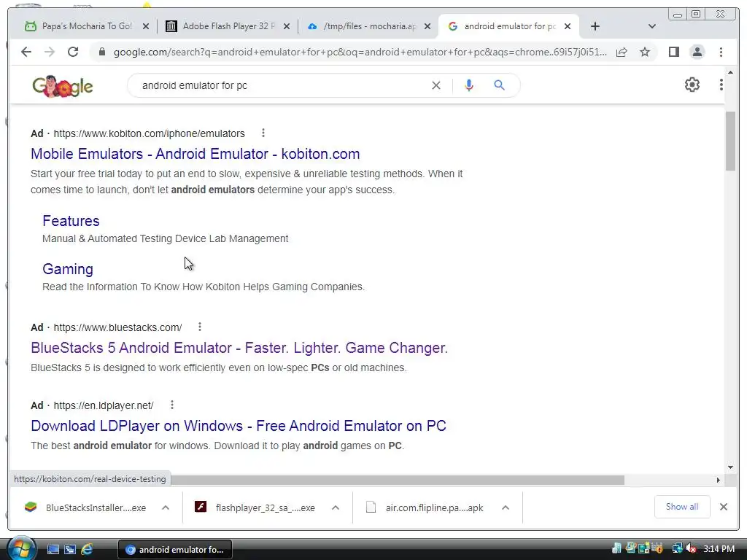Reload the current page
The image size is (747, 560).
click(x=73, y=52)
